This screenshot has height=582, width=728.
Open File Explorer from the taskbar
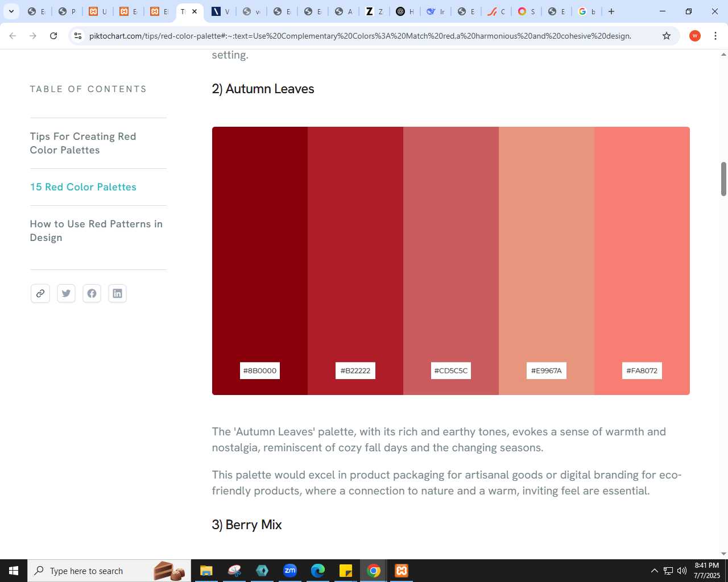[206, 571]
